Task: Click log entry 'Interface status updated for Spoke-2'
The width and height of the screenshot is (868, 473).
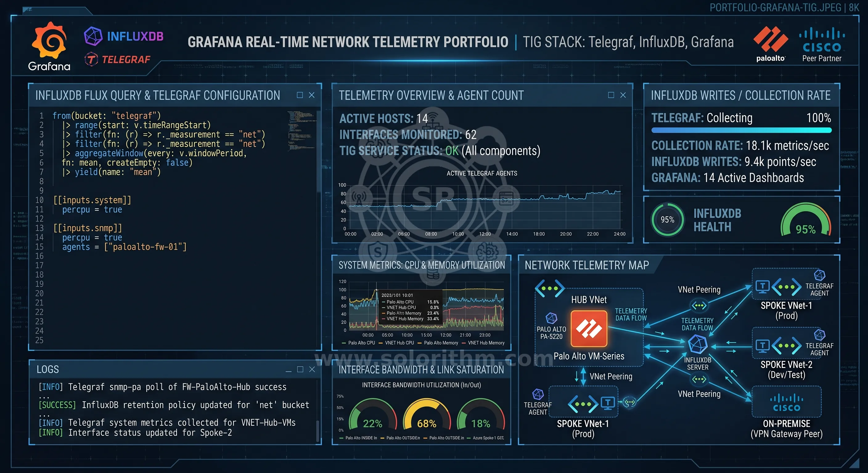Action: (135, 432)
